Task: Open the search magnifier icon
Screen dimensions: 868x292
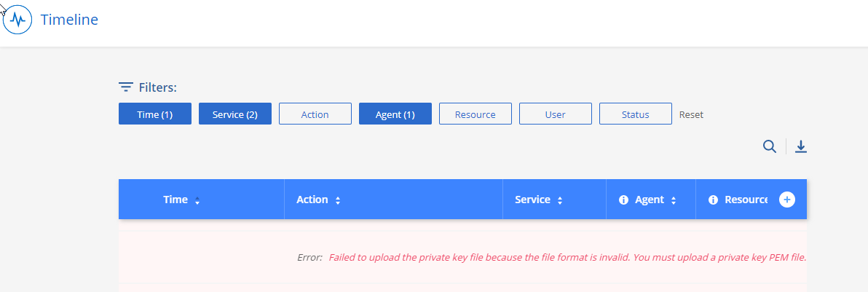Action: click(x=770, y=146)
